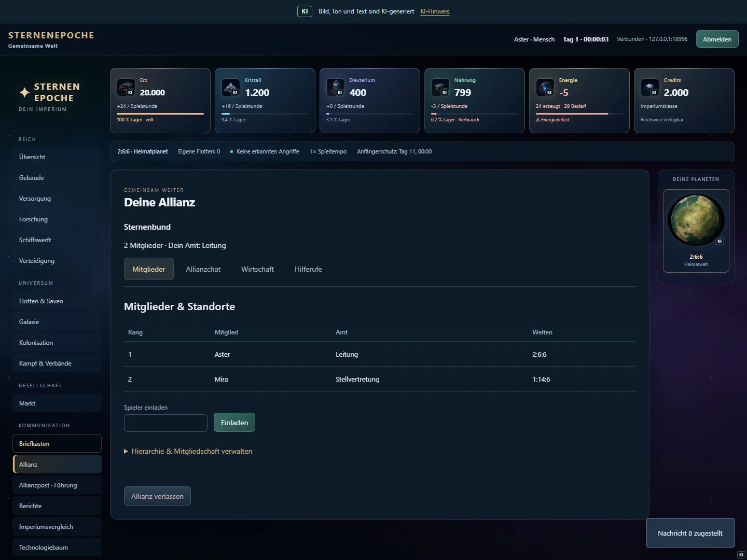Select the Heimatwelt planet thumbnail
The width and height of the screenshot is (747, 560).
click(696, 231)
